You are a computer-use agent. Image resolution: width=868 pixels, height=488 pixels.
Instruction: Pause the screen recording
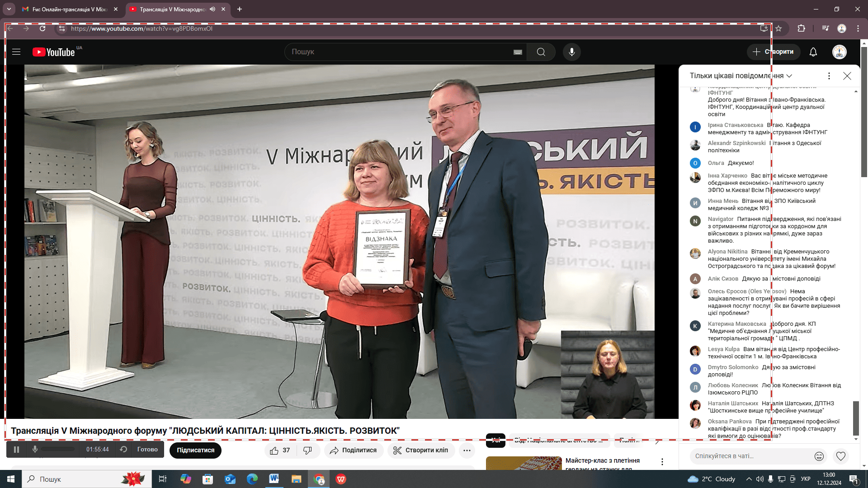17,450
